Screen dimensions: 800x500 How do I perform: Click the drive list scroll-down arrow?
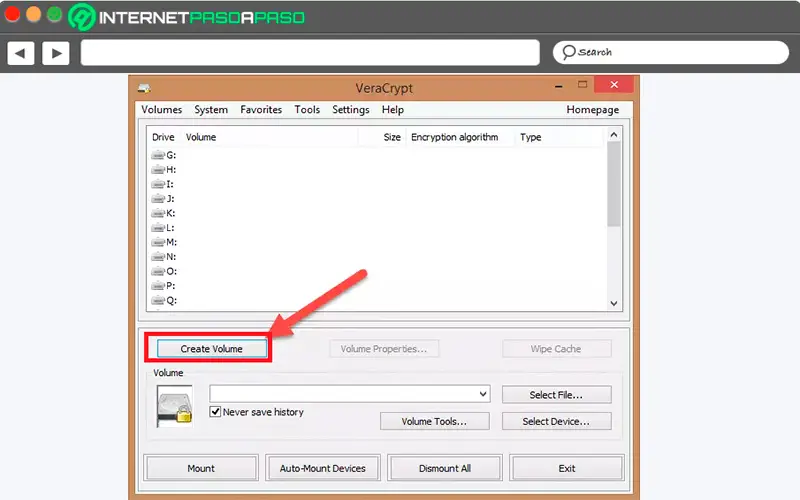pyautogui.click(x=614, y=303)
